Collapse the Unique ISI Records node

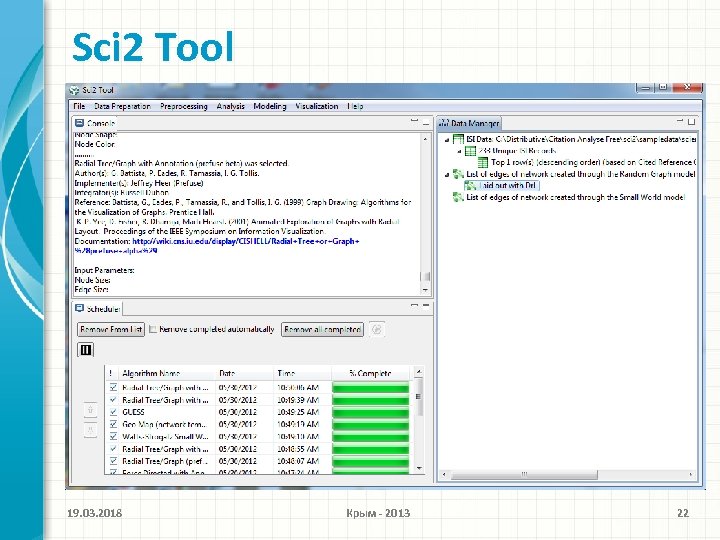point(459,151)
